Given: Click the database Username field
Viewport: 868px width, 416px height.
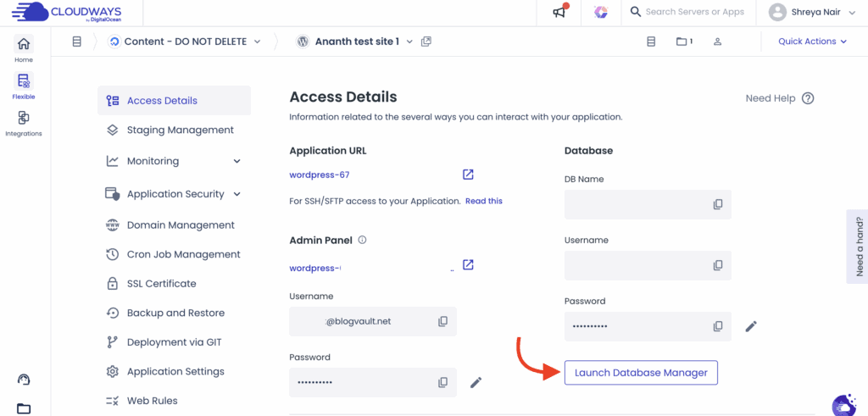Looking at the screenshot, I should tap(648, 265).
